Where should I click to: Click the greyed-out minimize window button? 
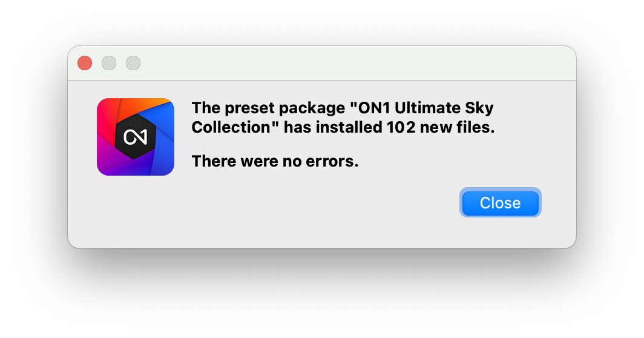109,63
